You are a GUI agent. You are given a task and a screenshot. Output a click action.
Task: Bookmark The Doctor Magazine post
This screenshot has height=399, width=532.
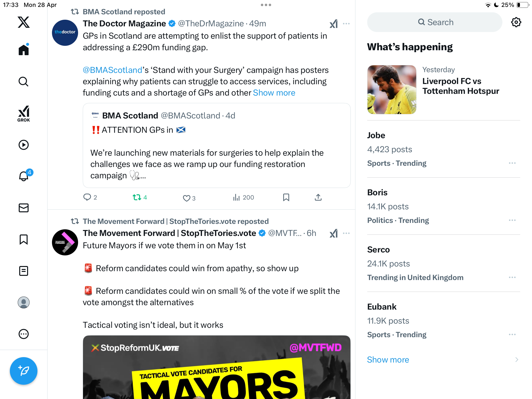(286, 197)
